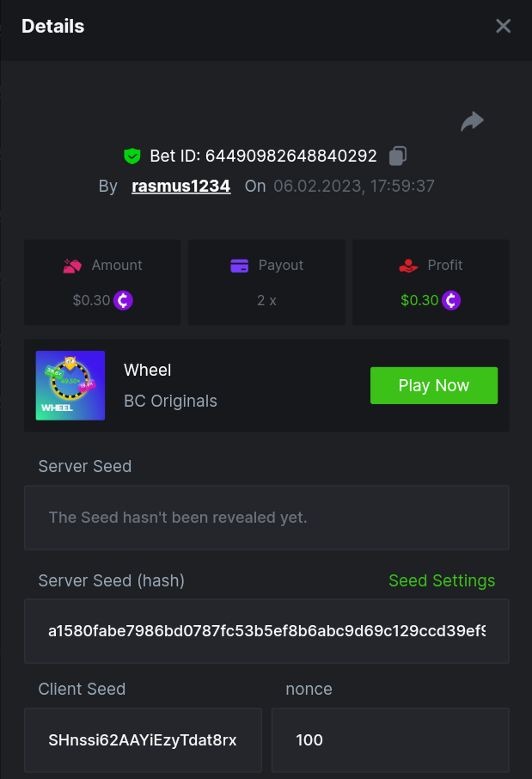Click the BC Originals label

[171, 401]
